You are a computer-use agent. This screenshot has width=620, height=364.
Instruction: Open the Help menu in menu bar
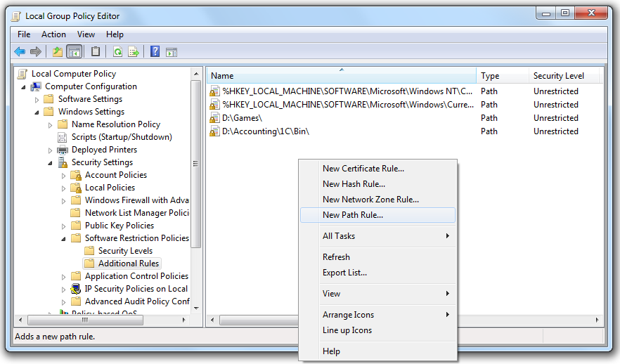click(115, 34)
